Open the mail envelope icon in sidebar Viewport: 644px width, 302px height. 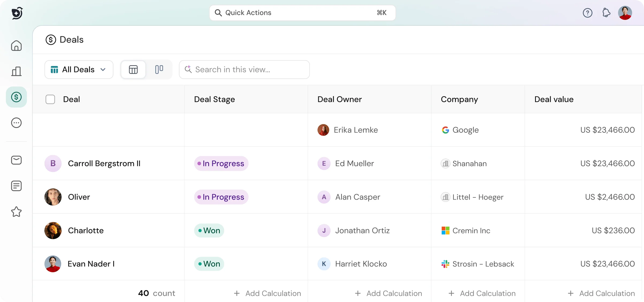tap(16, 160)
